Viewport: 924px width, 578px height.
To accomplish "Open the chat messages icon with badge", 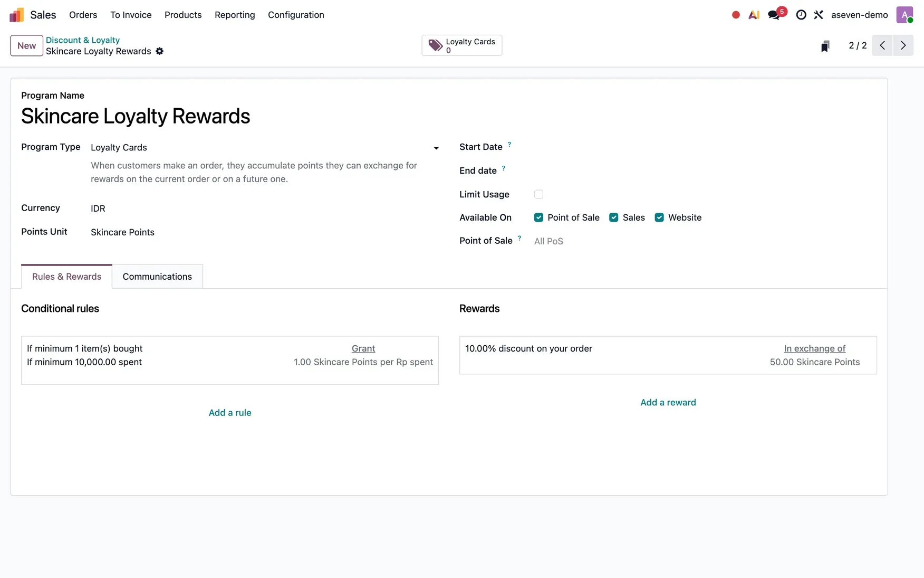I will (x=774, y=15).
